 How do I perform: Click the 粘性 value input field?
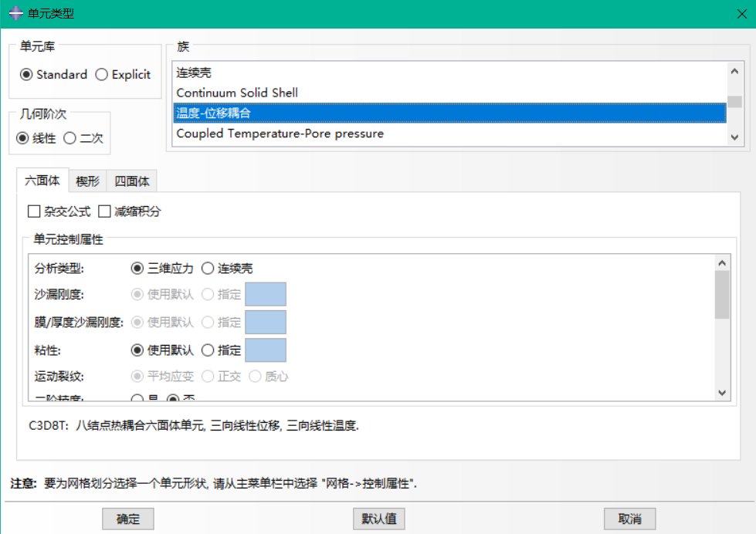coord(266,350)
